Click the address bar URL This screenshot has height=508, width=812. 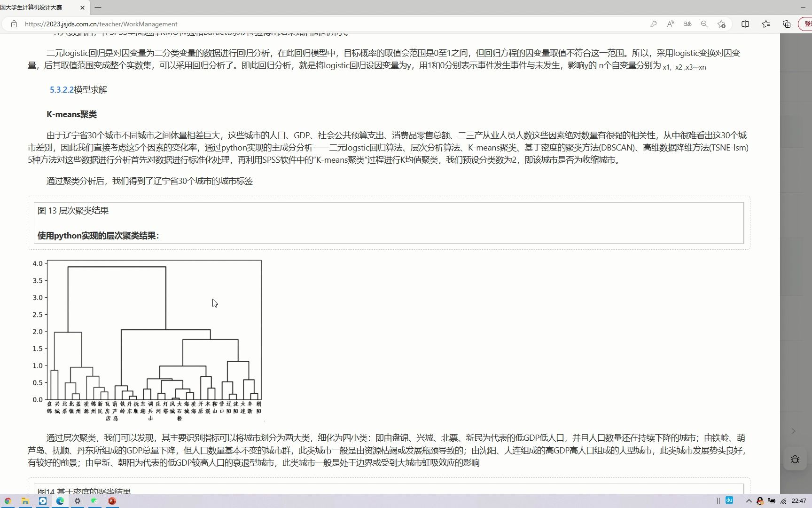(x=101, y=24)
